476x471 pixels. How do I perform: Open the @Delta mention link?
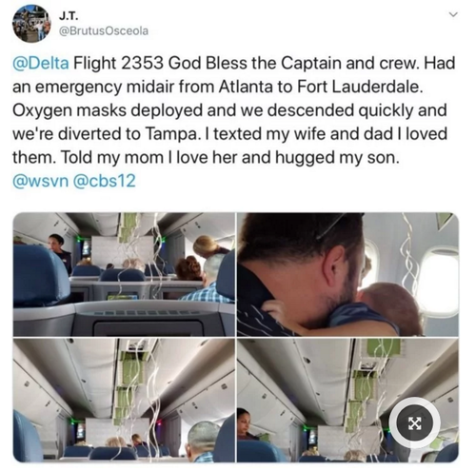tap(41, 63)
